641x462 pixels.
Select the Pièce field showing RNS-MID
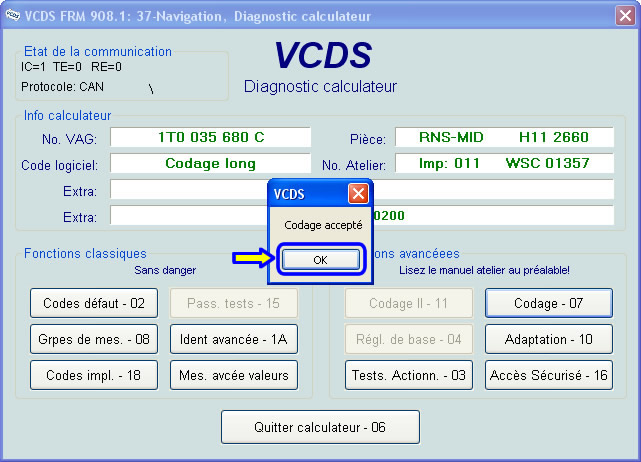[504, 137]
